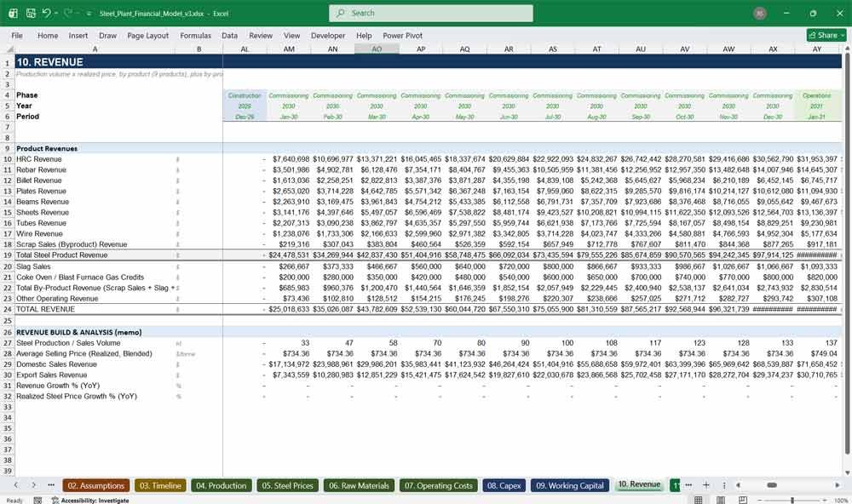
Task: Switch to Normal view icon
Action: click(699, 501)
